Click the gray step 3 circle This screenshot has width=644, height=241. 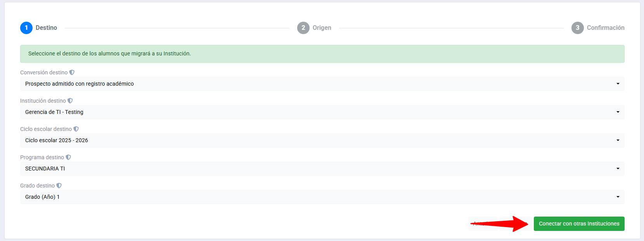[x=577, y=28]
